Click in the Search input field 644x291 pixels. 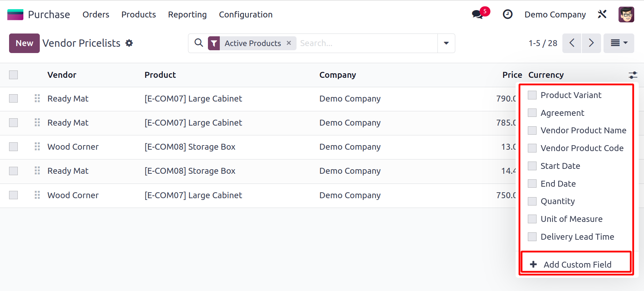coord(366,43)
